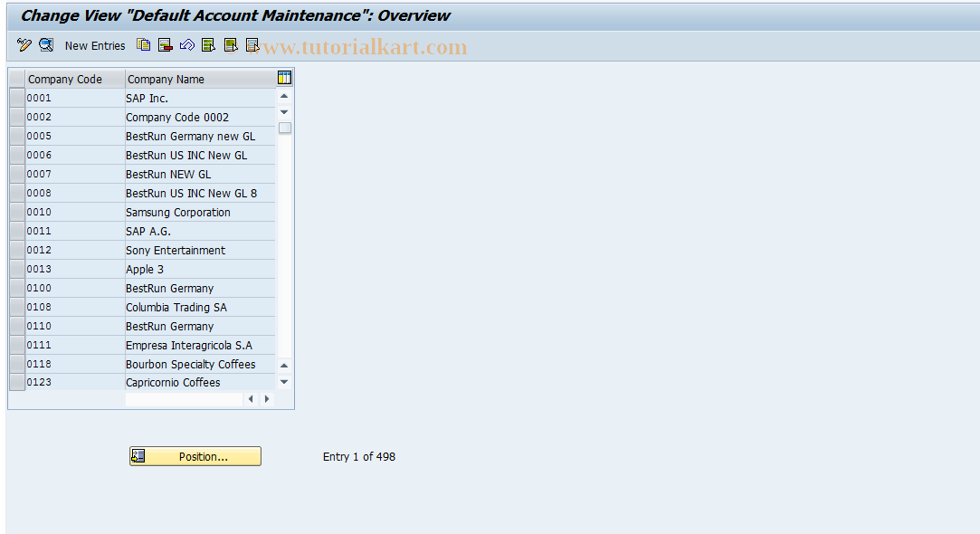The height and width of the screenshot is (534, 980).
Task: Click the Deselect All icon
Action: [x=252, y=45]
